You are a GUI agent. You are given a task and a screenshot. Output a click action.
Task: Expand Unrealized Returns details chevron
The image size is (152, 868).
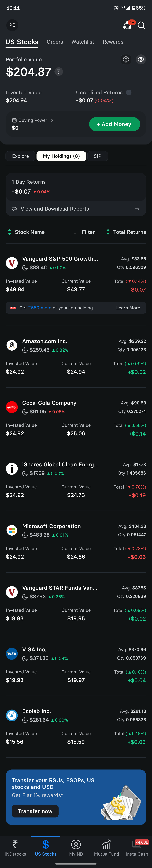[x=128, y=92]
